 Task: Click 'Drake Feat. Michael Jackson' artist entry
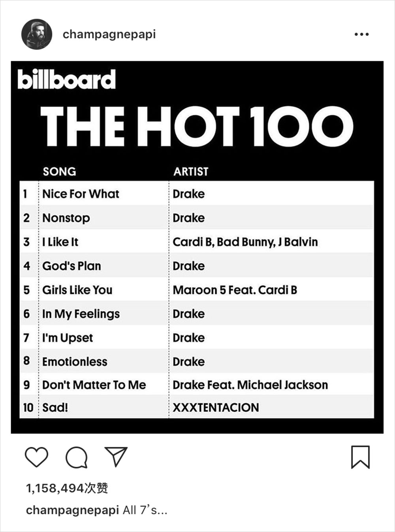[250, 385]
